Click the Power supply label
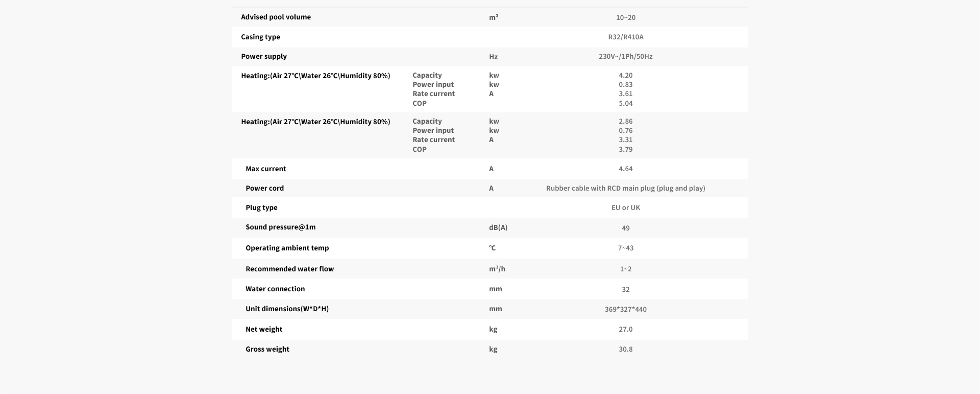 pos(264,56)
